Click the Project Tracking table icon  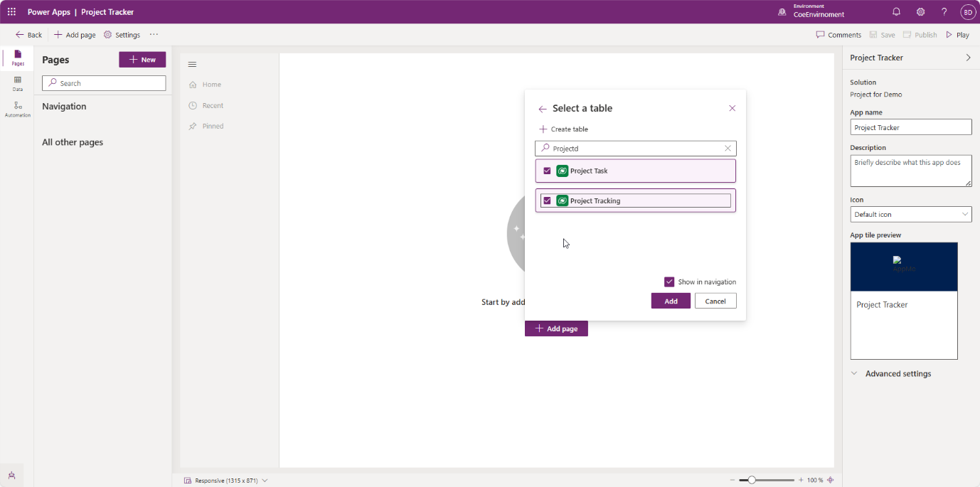pyautogui.click(x=562, y=200)
